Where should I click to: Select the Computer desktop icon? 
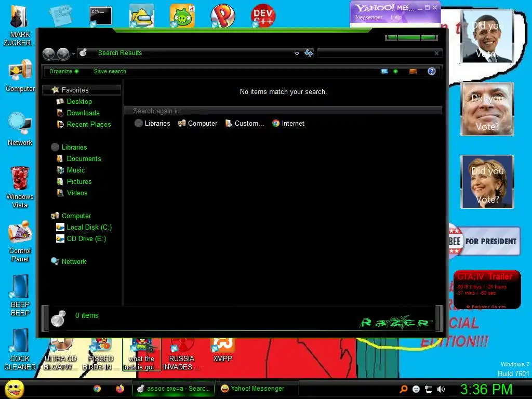pos(20,75)
